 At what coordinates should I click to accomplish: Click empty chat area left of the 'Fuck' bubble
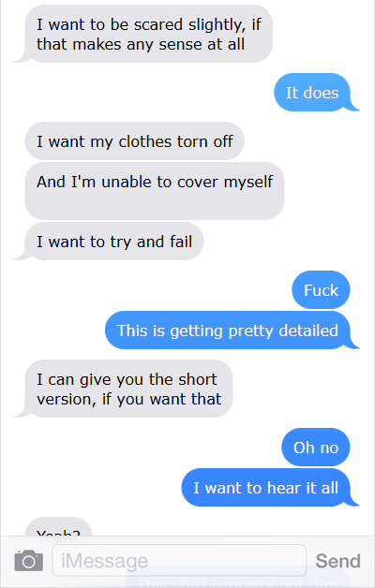tap(150, 290)
